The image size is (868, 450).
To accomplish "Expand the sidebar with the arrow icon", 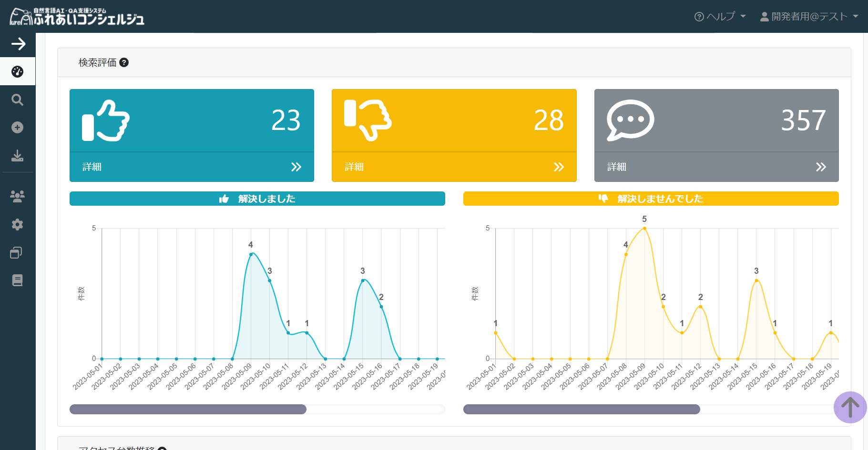I will 18,44.
